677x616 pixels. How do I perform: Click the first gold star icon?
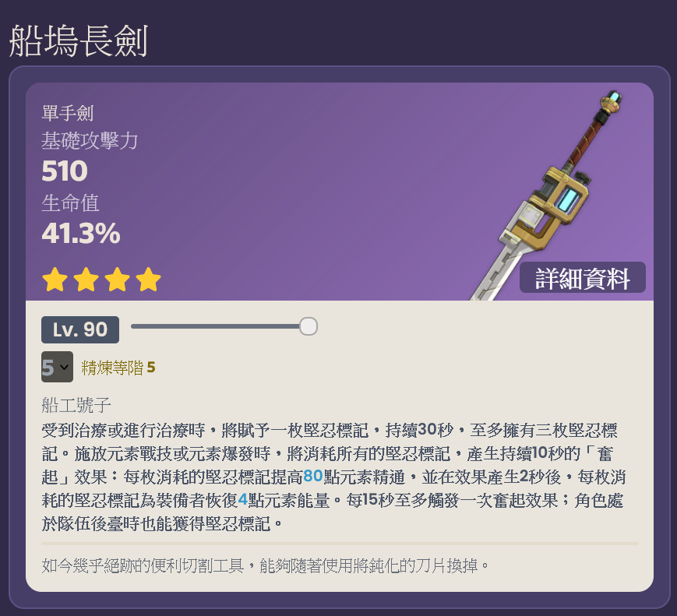(x=55, y=280)
